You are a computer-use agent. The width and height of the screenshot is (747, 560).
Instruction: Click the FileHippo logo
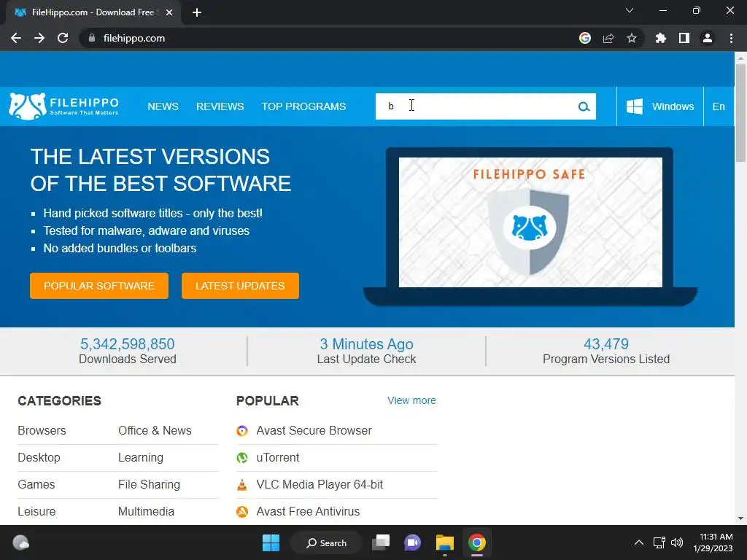point(64,106)
